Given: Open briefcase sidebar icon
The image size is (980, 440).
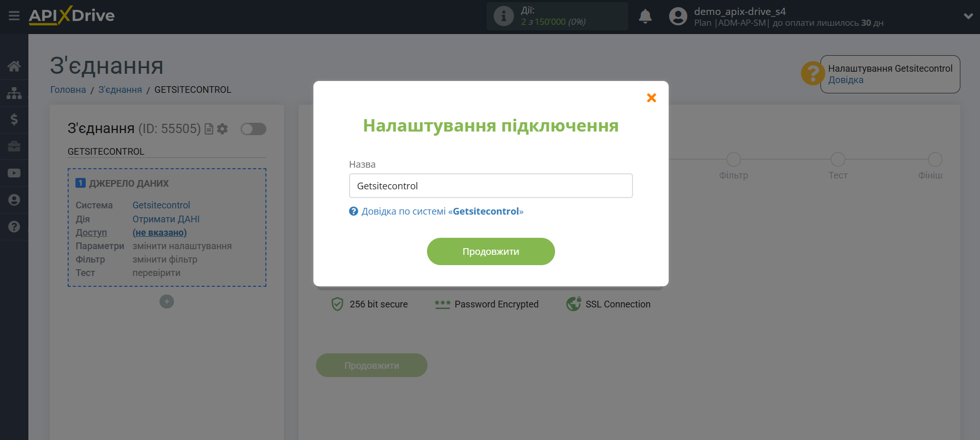Looking at the screenshot, I should 14,146.
